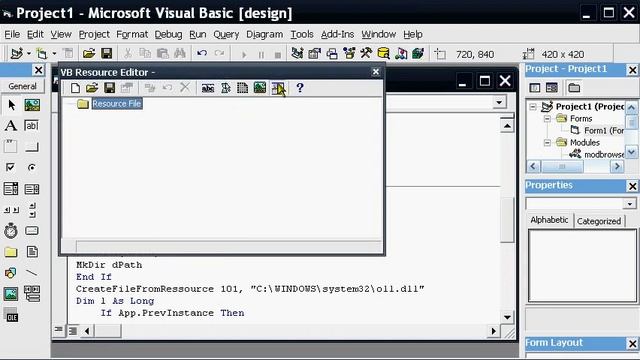Select the Data control tool
The height and width of the screenshot is (360, 640).
32,293
